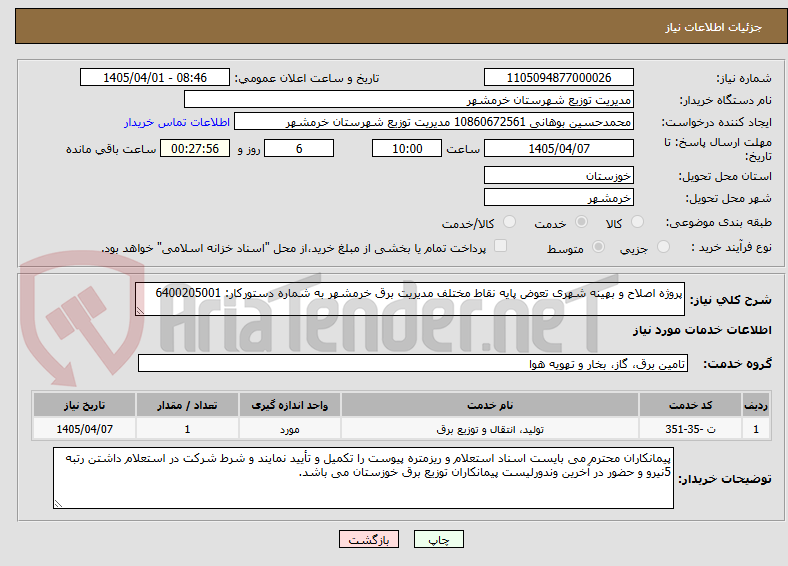The image size is (788, 566).
Task: Click the نوع فرآیند خرید label
Action: (731, 247)
